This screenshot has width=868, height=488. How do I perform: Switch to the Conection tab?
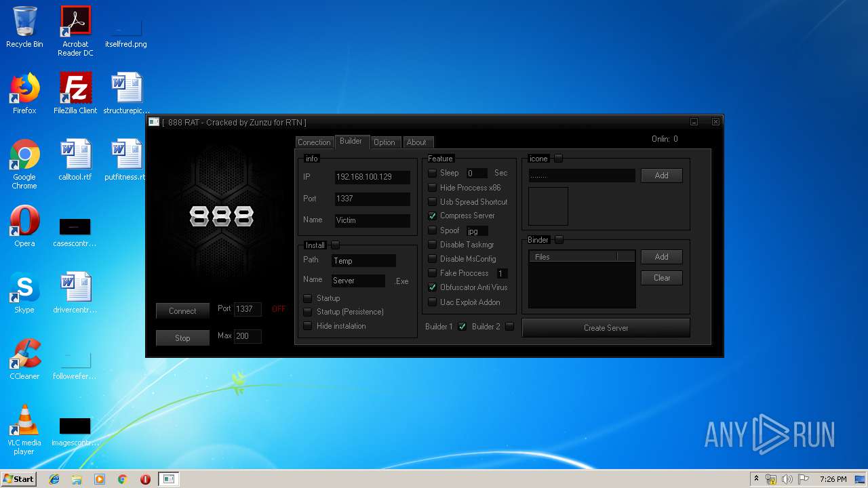pos(314,142)
